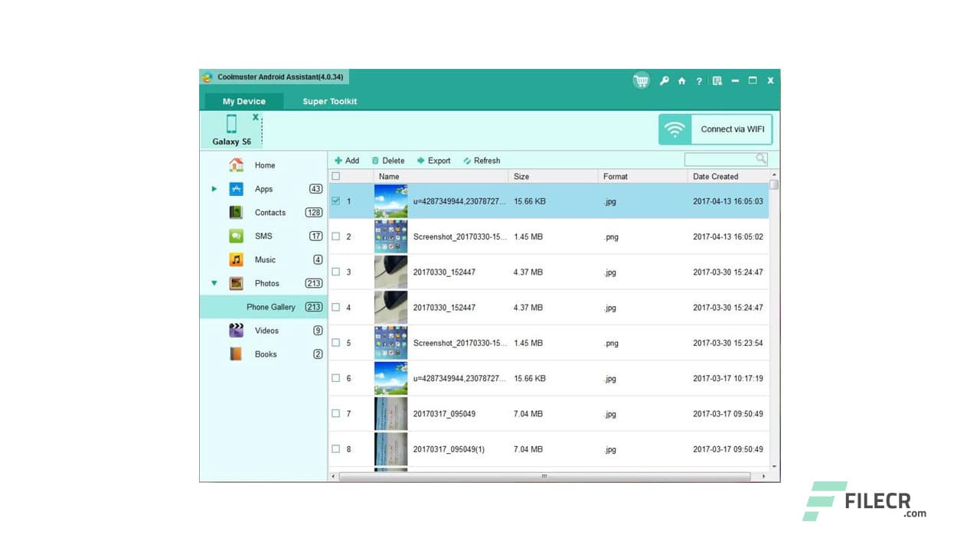Expand the Apps tree item

[214, 189]
